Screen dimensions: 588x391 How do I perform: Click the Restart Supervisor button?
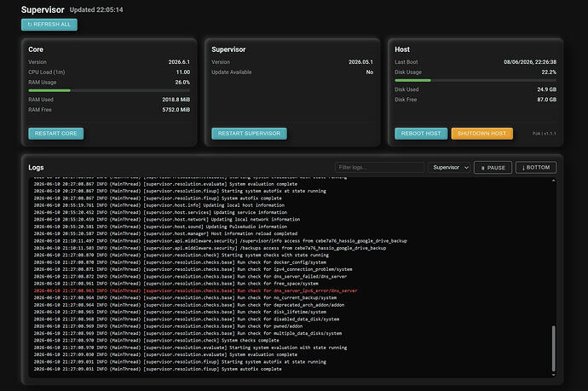(x=249, y=134)
